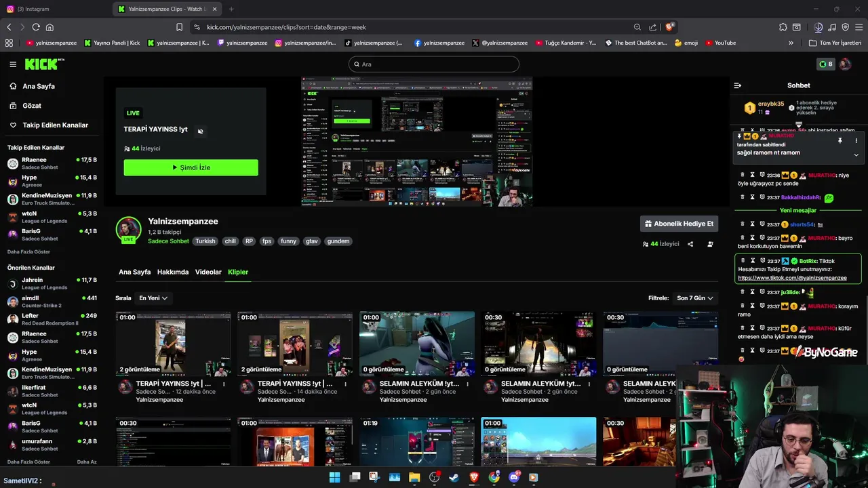Open options for first TERAPİ YAYINSS clip
The image size is (868, 488).
224,384
